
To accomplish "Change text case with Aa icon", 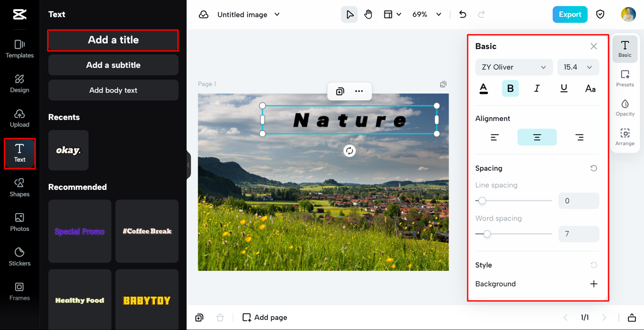I will point(591,89).
